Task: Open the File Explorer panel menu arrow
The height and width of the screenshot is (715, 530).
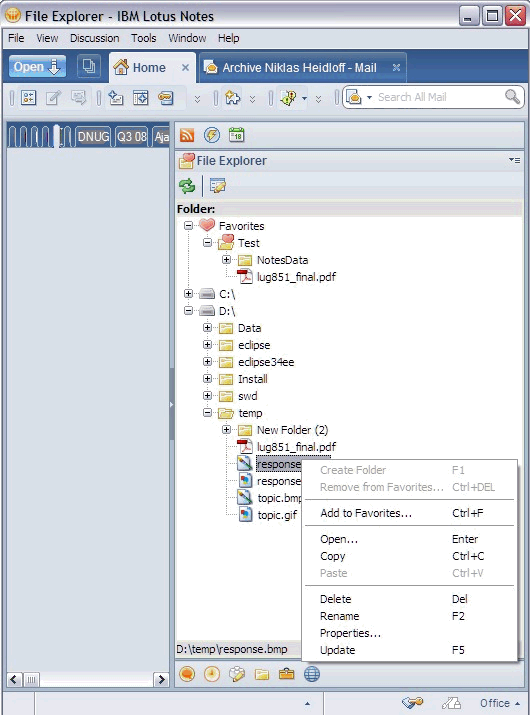Action: click(514, 160)
